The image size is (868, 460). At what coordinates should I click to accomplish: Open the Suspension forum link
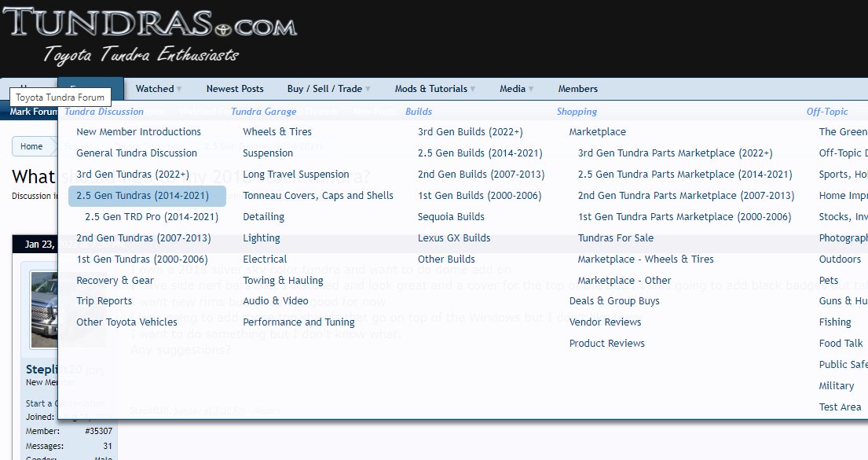click(x=268, y=153)
